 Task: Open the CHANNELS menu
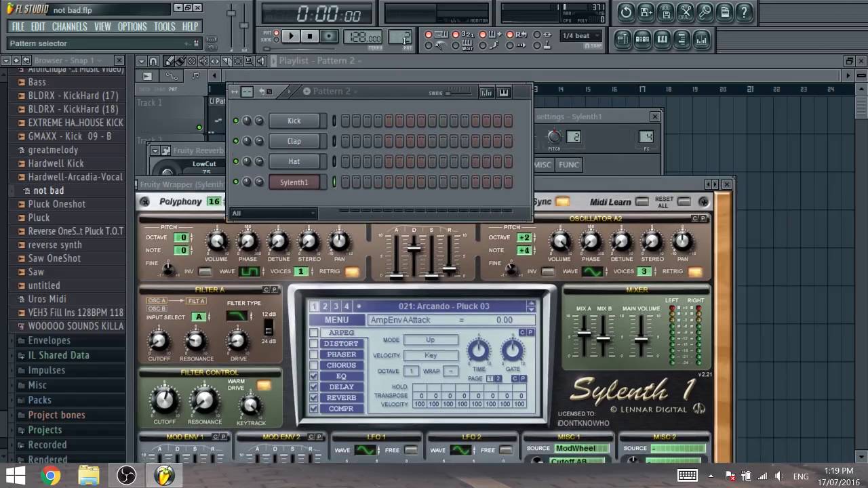[x=70, y=26]
